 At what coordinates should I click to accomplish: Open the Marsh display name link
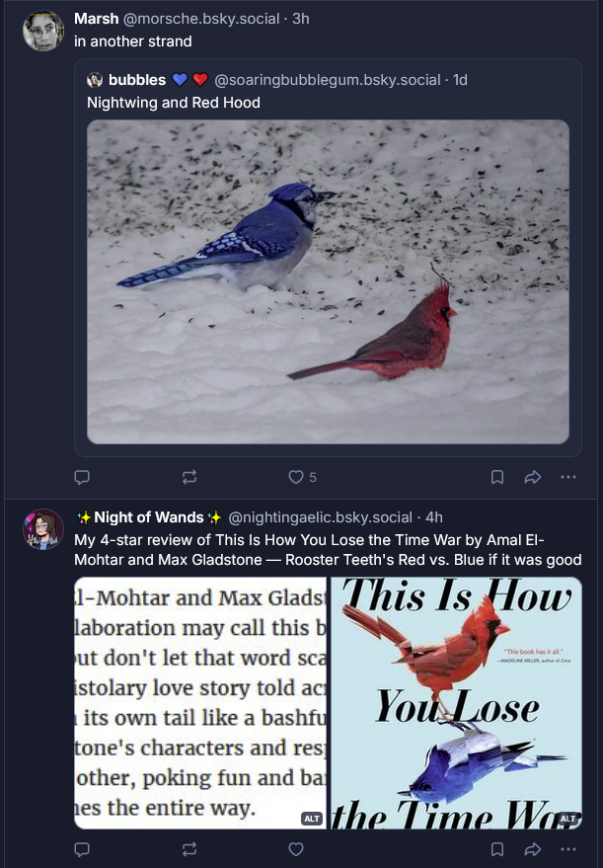[97, 19]
